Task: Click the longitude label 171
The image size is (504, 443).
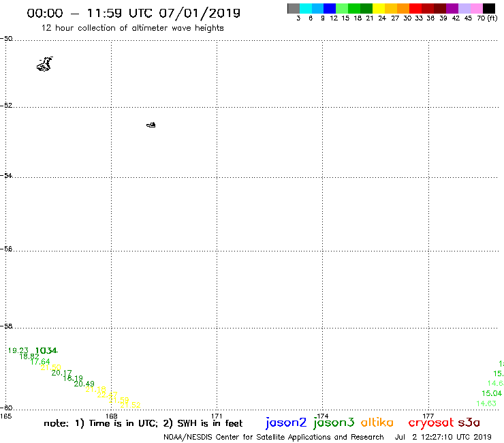Action: pos(217,416)
